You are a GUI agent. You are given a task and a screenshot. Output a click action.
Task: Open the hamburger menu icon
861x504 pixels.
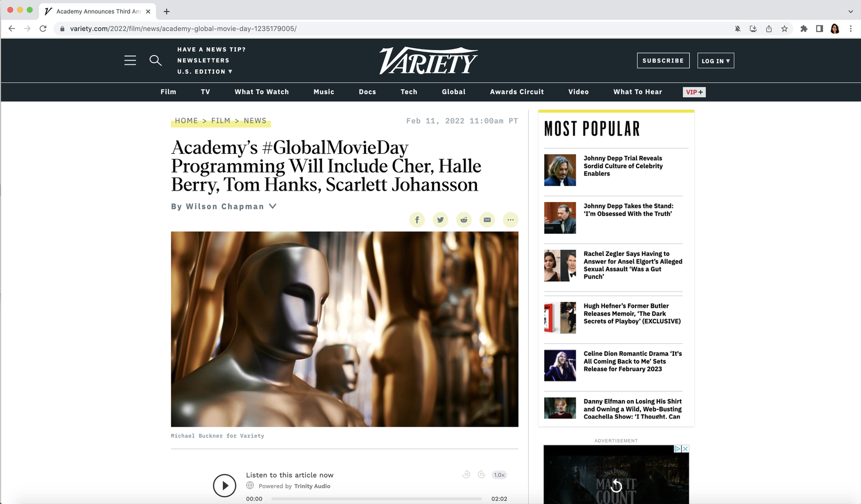tap(130, 60)
